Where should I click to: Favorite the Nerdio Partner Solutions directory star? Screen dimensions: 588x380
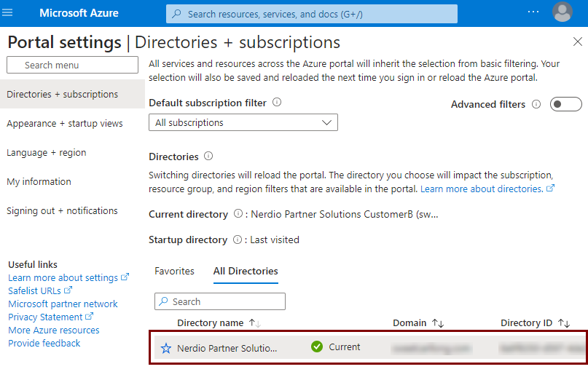165,348
